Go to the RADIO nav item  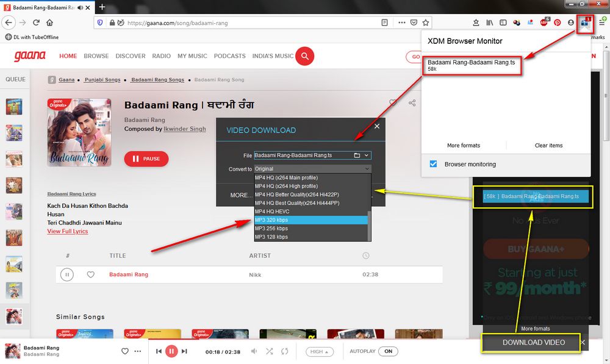[x=162, y=56]
